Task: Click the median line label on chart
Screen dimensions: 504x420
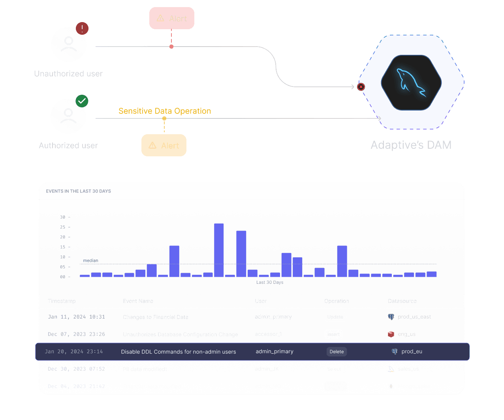Action: pyautogui.click(x=90, y=261)
